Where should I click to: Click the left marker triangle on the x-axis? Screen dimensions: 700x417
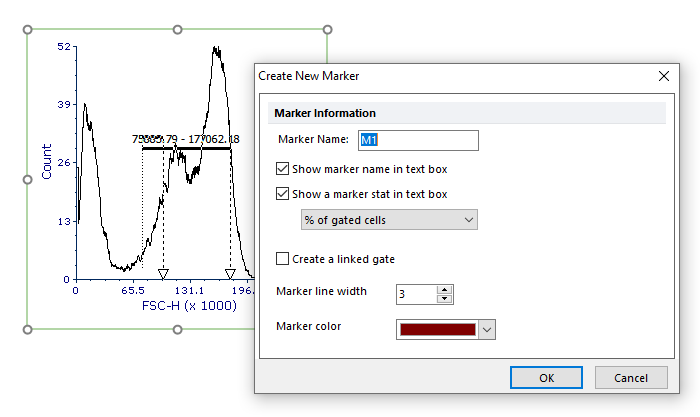tap(164, 273)
